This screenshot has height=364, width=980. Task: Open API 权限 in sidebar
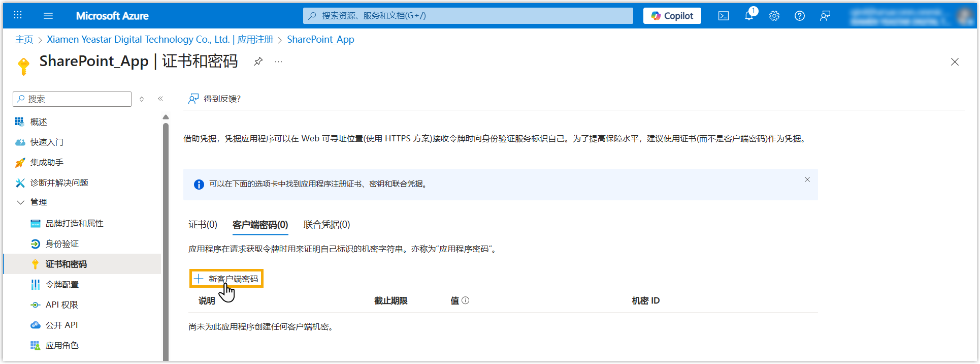(61, 305)
